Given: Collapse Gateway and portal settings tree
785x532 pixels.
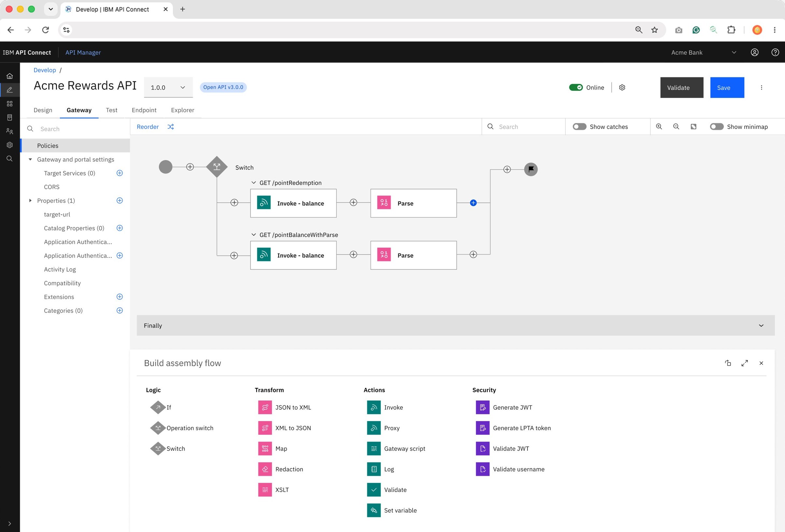Looking at the screenshot, I should (x=30, y=159).
